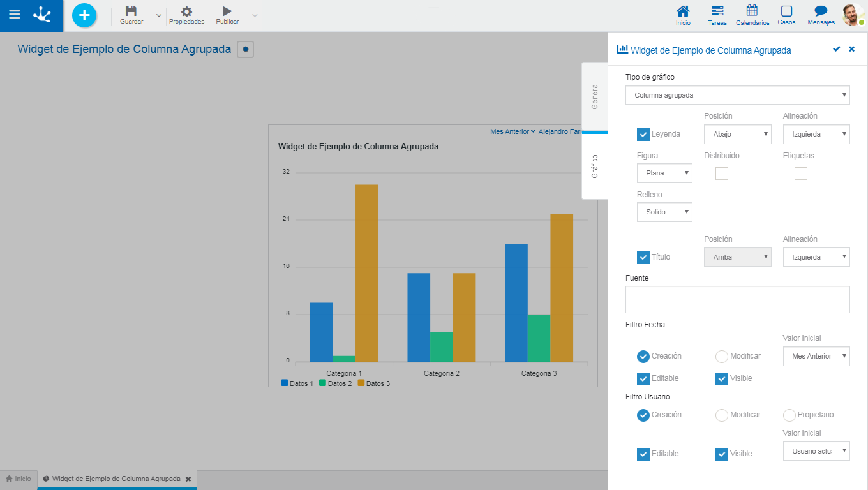Toggle Visible checkbox under Filtro Fecha

(722, 379)
